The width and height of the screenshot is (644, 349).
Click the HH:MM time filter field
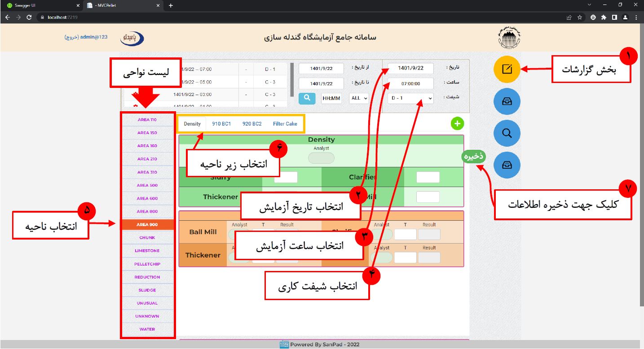[331, 98]
